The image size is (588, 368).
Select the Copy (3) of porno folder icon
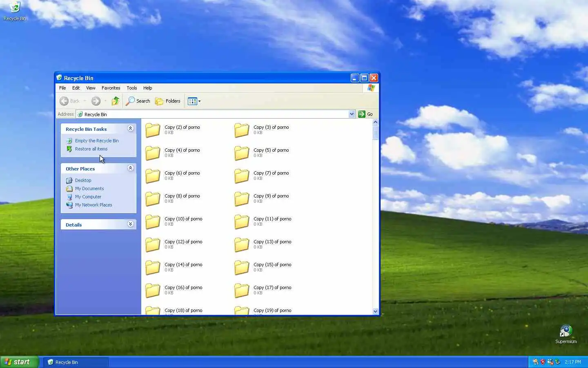tap(242, 130)
